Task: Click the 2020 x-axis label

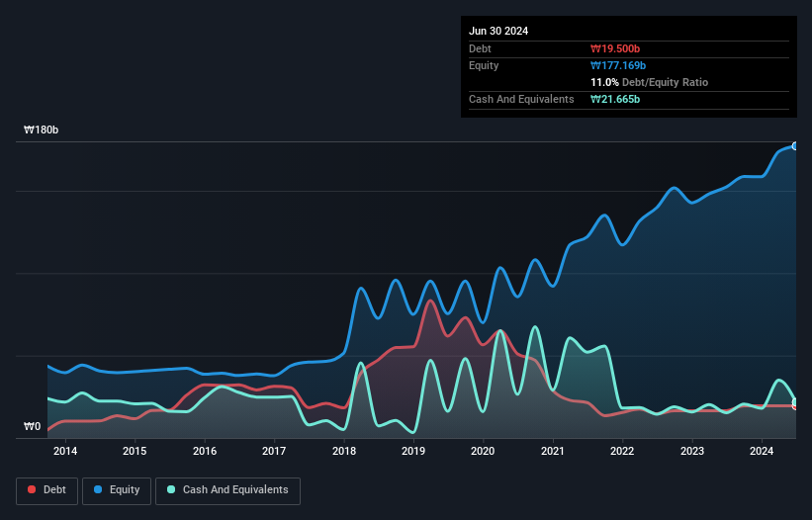Action: [x=483, y=451]
